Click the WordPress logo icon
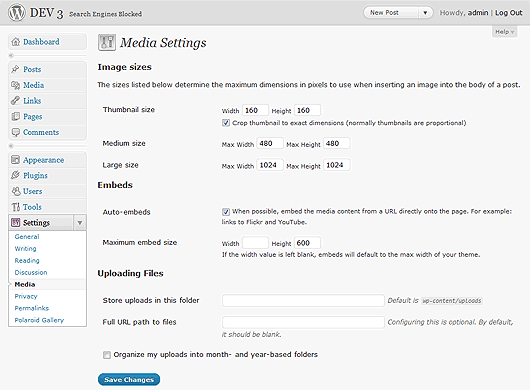This screenshot has width=530, height=390. point(17,13)
